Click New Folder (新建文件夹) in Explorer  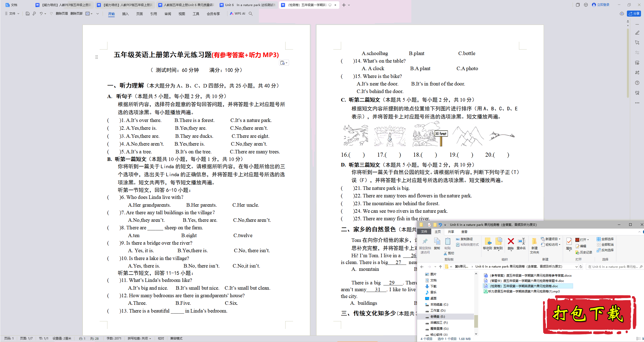pyautogui.click(x=534, y=246)
